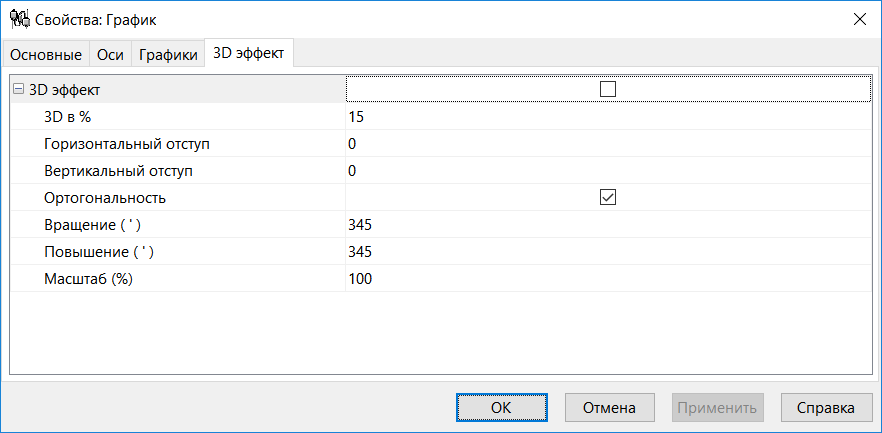Viewport: 882px width, 433px height.
Task: Edit the Повышение value 345
Action: tap(609, 251)
